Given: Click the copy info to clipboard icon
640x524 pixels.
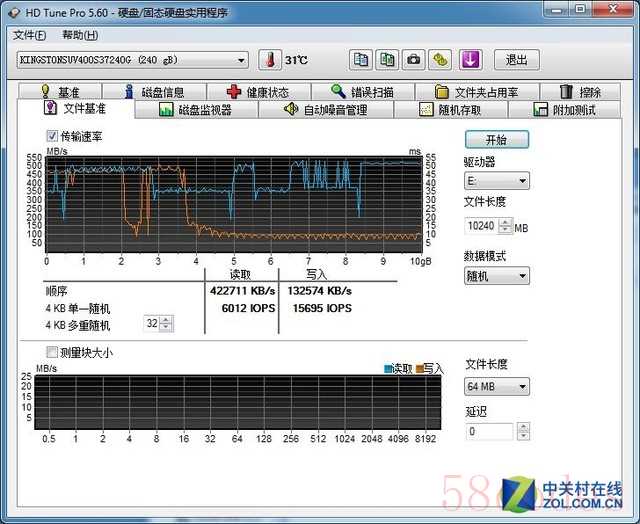Looking at the screenshot, I should 361,60.
